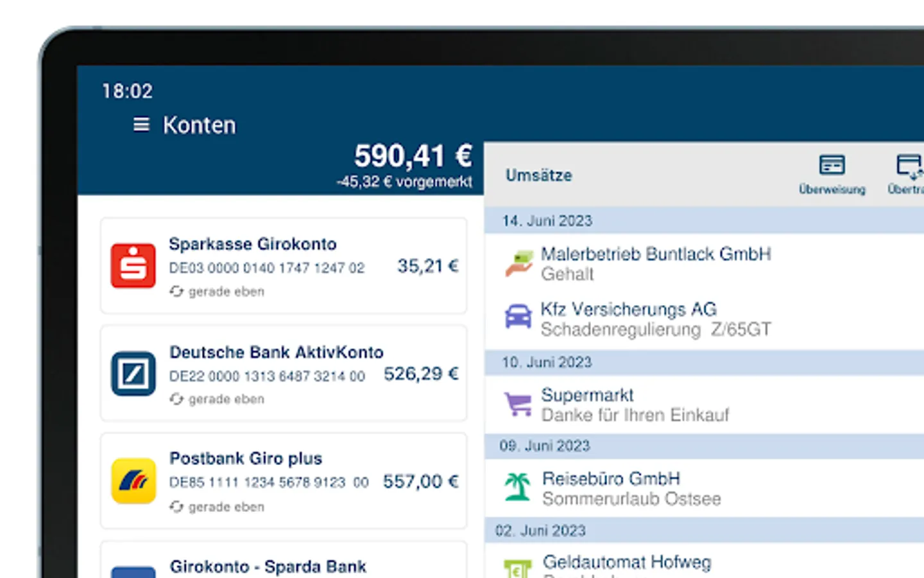This screenshot has height=578, width=924.
Task: Click IBAN DE22 0000 1313 6487 3214 00
Action: pos(268,376)
